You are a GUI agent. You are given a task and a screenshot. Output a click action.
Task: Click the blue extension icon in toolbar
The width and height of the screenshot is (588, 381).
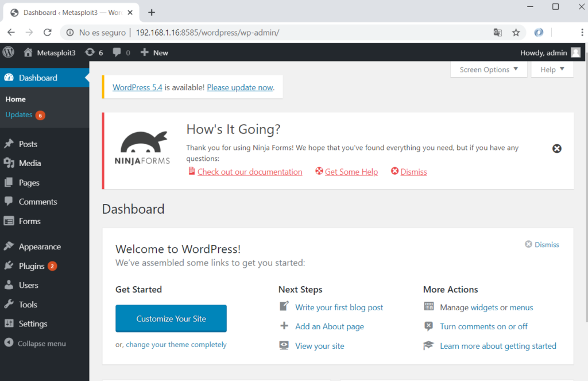tap(539, 33)
